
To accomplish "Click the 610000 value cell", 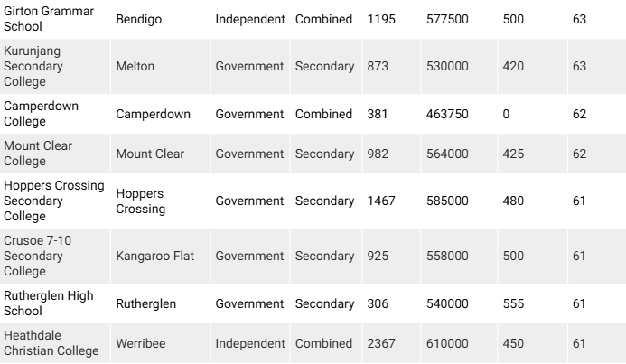I will pyautogui.click(x=448, y=344).
